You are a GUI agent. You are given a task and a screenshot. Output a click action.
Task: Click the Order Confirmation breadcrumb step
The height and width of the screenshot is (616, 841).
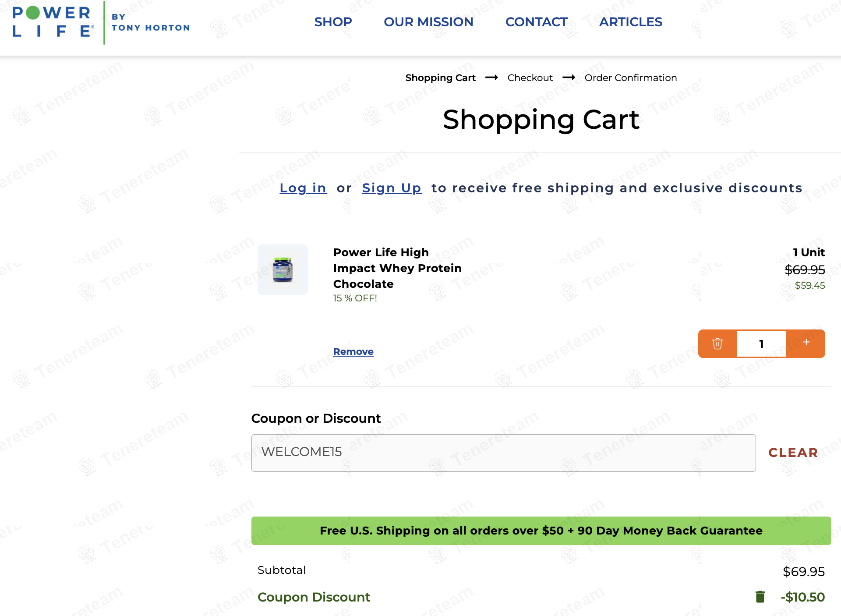[x=630, y=78]
